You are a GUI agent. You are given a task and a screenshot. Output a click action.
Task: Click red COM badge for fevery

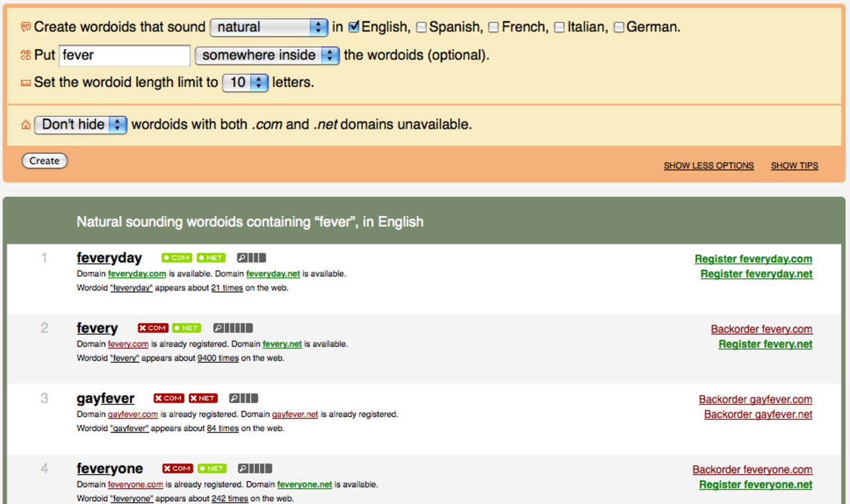(153, 328)
